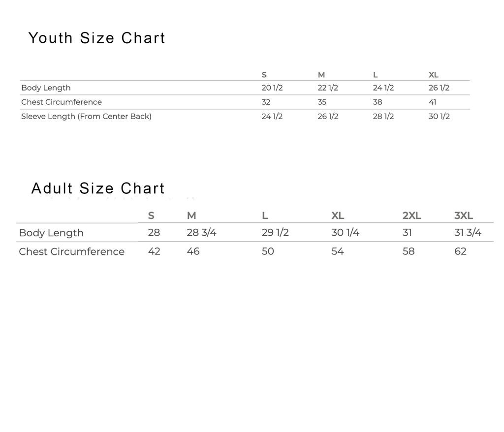
Task: Select adult large chest value 50
Action: [x=268, y=251]
